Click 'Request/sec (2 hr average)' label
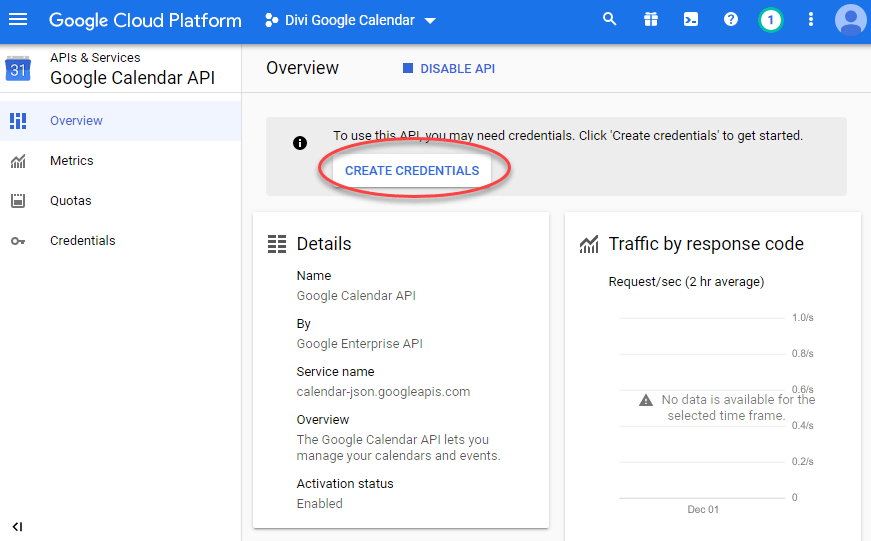This screenshot has height=541, width=871. [686, 282]
